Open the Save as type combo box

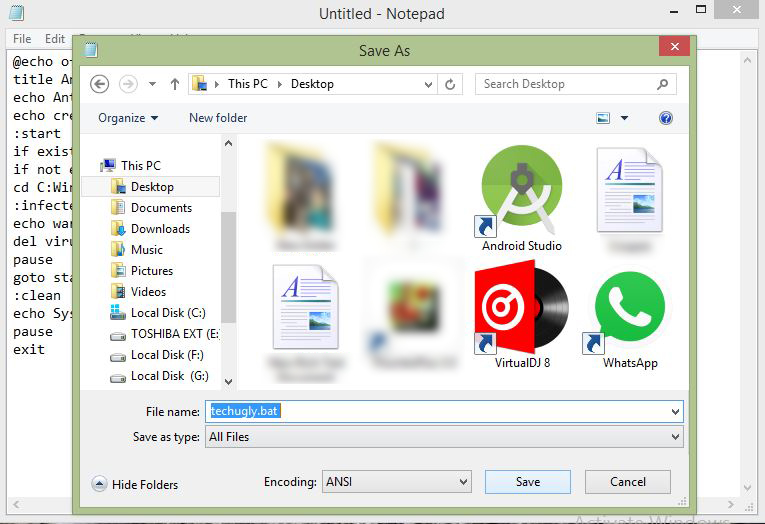point(444,437)
